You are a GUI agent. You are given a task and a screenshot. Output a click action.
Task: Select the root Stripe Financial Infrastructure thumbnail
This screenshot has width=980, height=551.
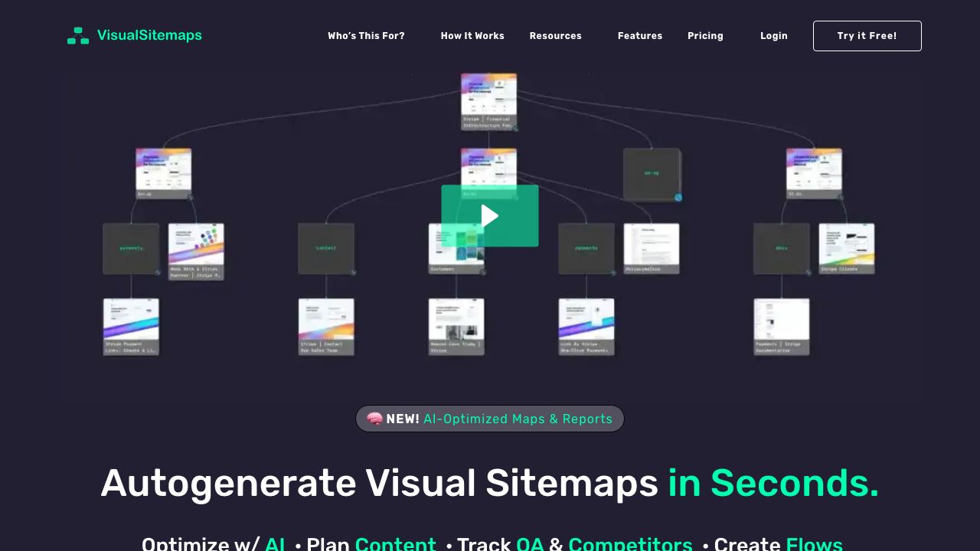tap(489, 102)
